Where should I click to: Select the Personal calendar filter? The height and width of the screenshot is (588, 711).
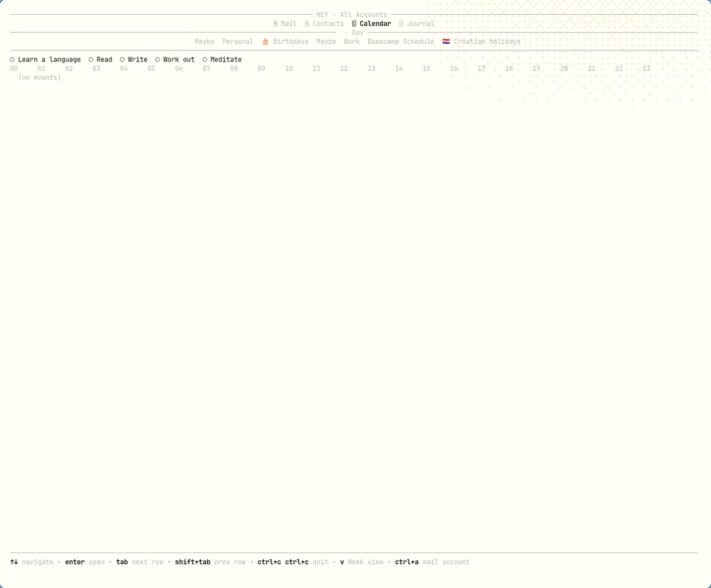pos(238,41)
